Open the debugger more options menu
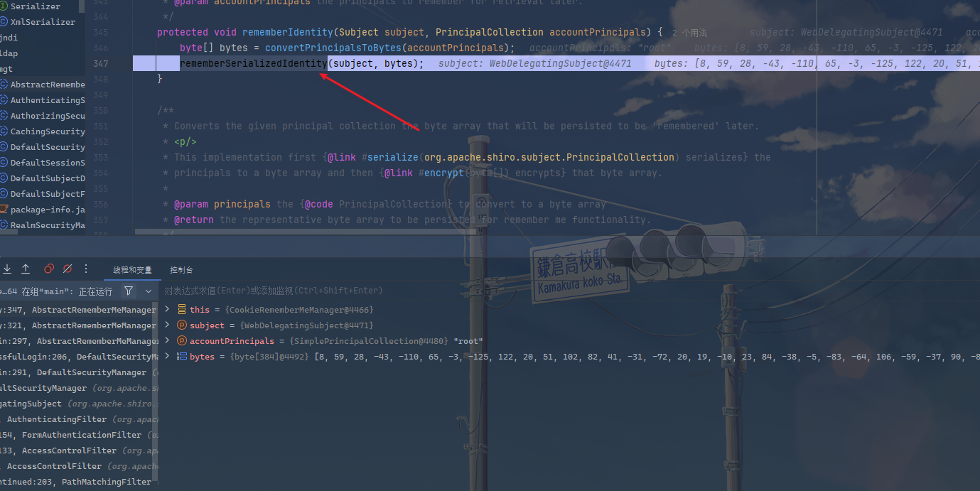Viewport: 980px width, 491px height. [86, 269]
